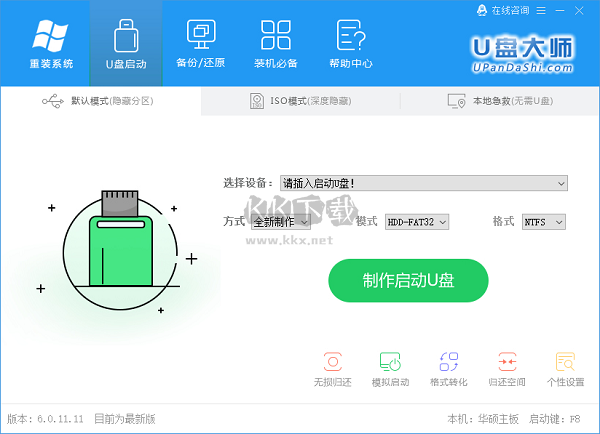Viewport: 600px width, 434px height.
Task: Open the 重装系统 Windows logo section
Action: (51, 44)
